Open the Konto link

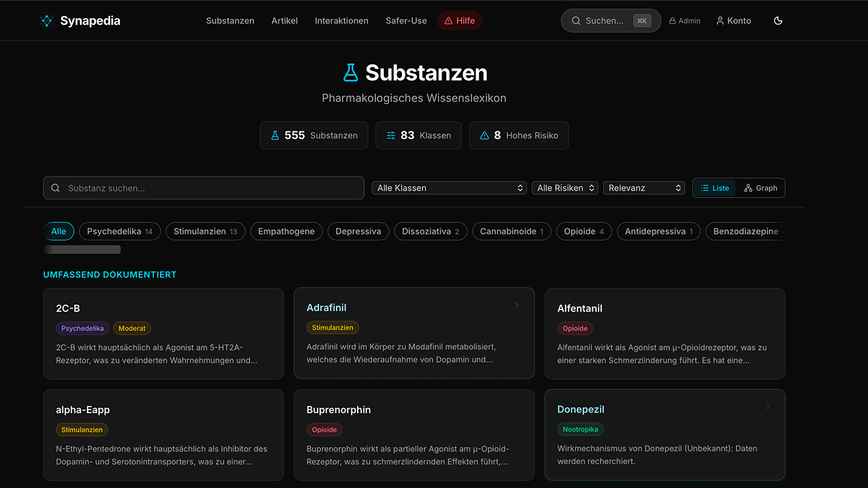pos(733,20)
